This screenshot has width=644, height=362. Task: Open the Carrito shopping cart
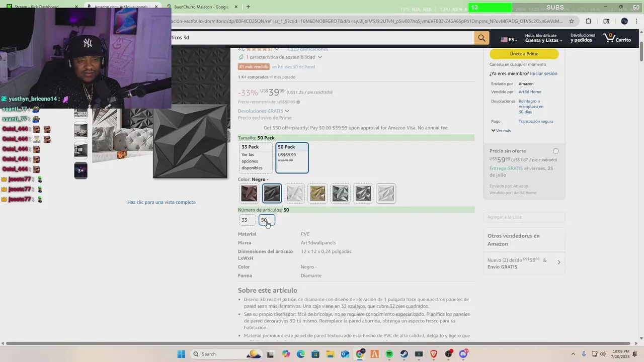click(616, 38)
